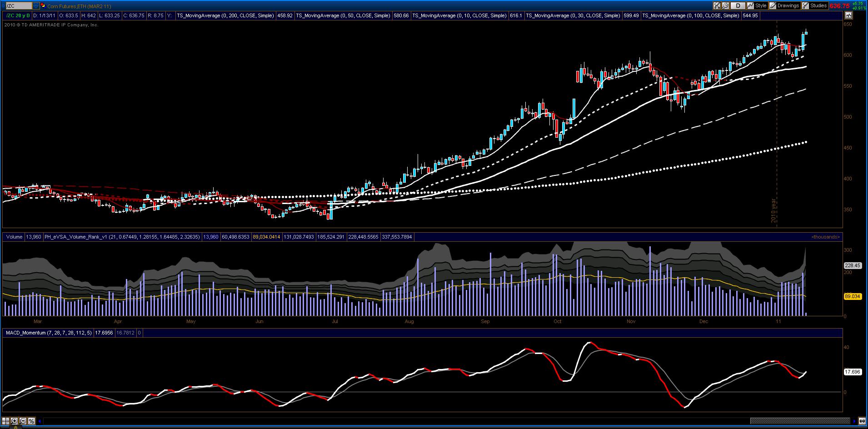The height and width of the screenshot is (429, 868).
Task: Toggle the percent scale icon
Action: click(31, 421)
